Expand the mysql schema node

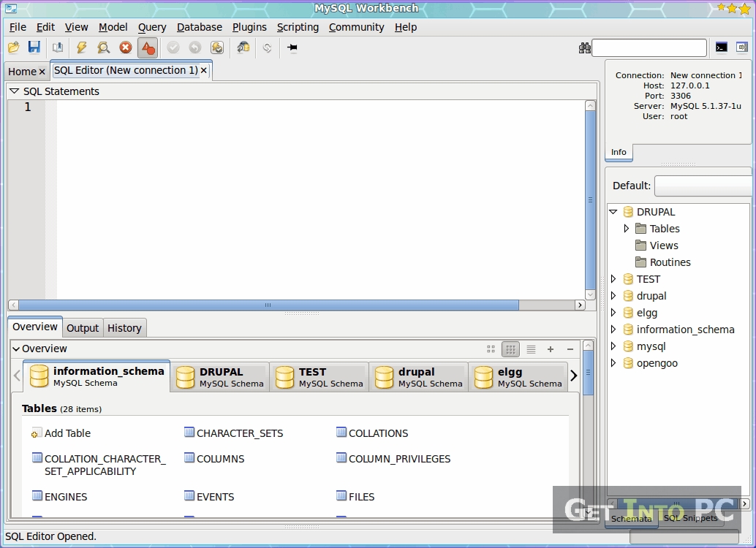click(x=613, y=346)
